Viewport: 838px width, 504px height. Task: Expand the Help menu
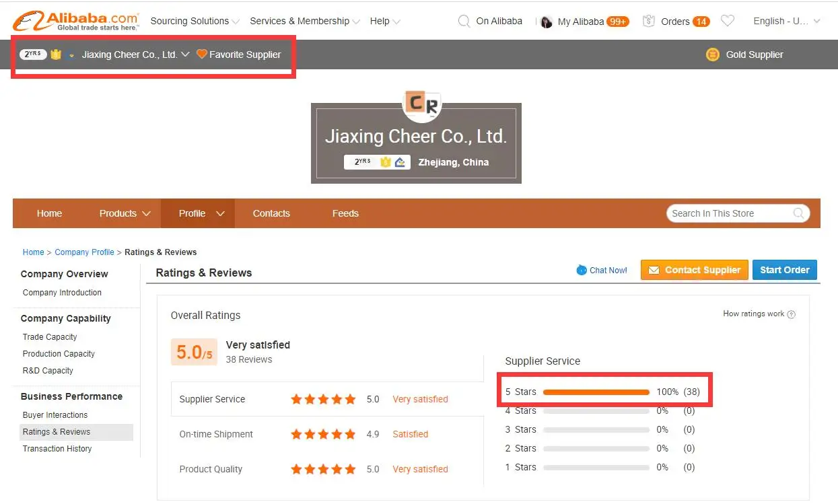coord(385,21)
